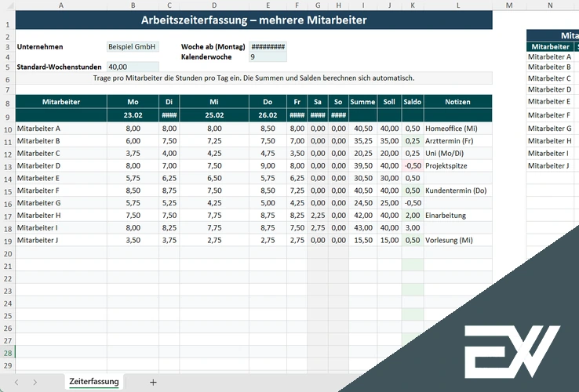The image size is (579, 392).
Task: Click the Arbeitszeiterfassung title banner
Action: [253, 20]
